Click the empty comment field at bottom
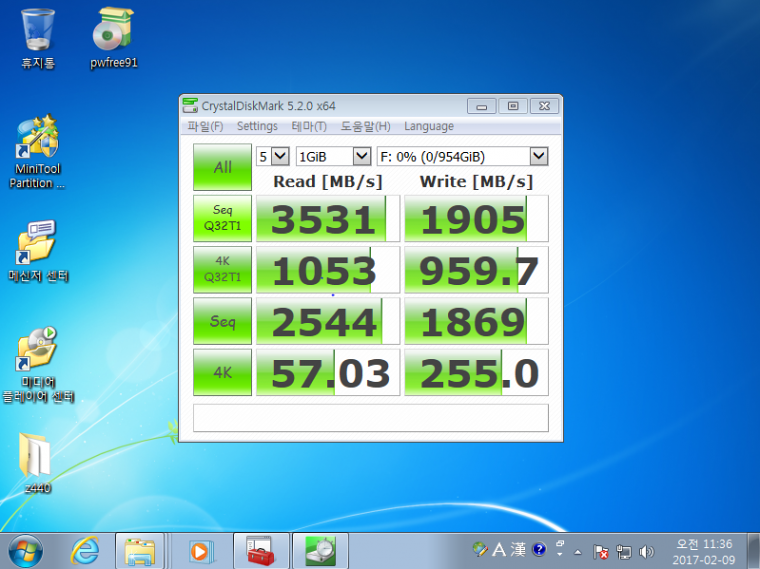The width and height of the screenshot is (760, 569). point(371,418)
